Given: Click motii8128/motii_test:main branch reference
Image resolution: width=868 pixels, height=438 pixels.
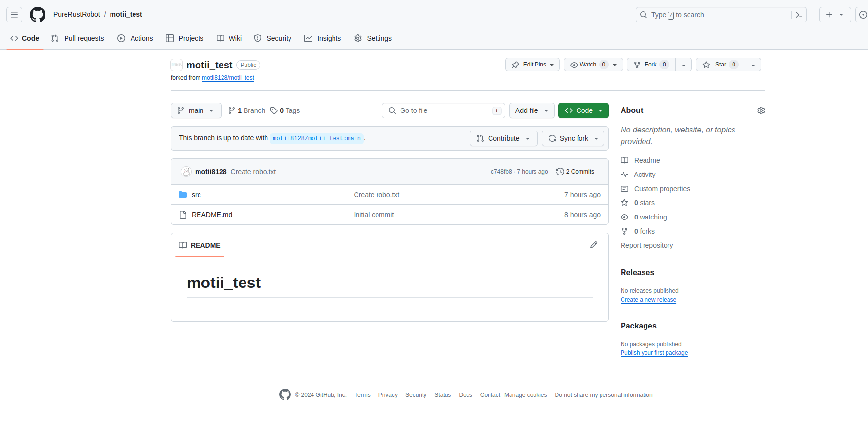Looking at the screenshot, I should [317, 138].
